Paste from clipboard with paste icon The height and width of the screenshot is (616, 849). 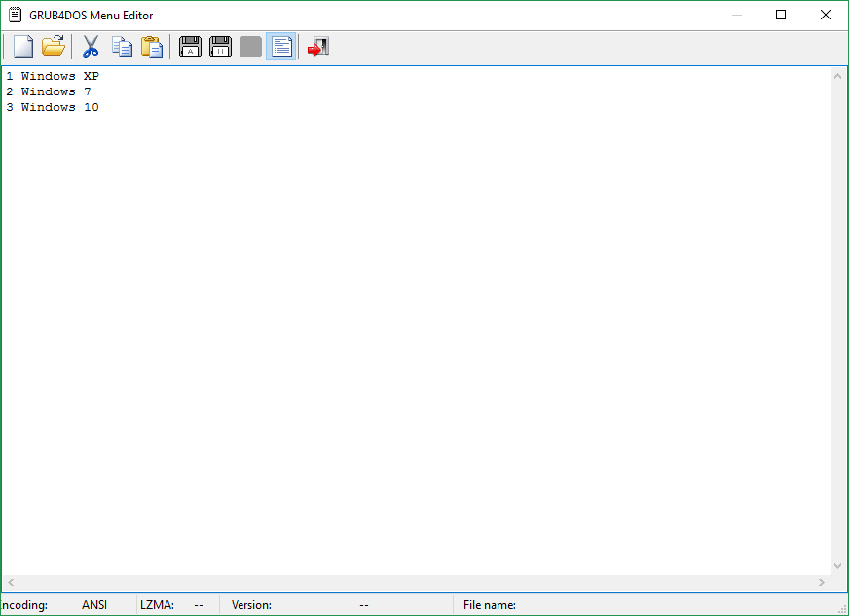point(152,47)
